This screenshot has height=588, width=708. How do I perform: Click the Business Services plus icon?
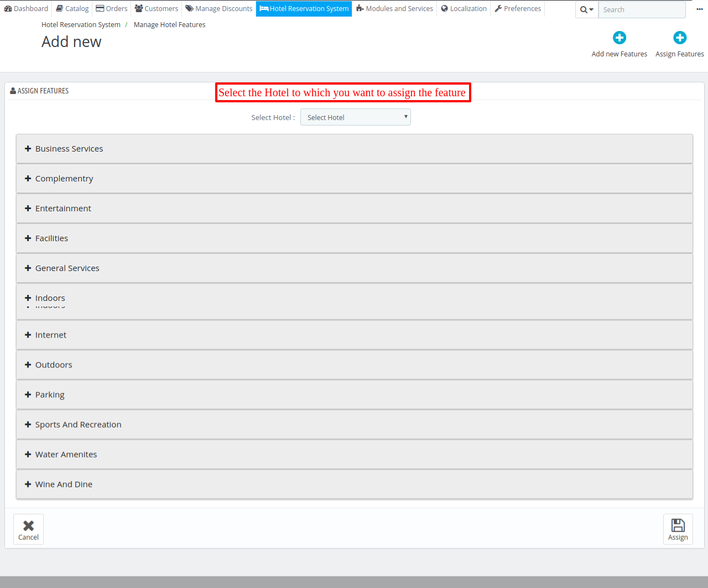[x=28, y=149]
